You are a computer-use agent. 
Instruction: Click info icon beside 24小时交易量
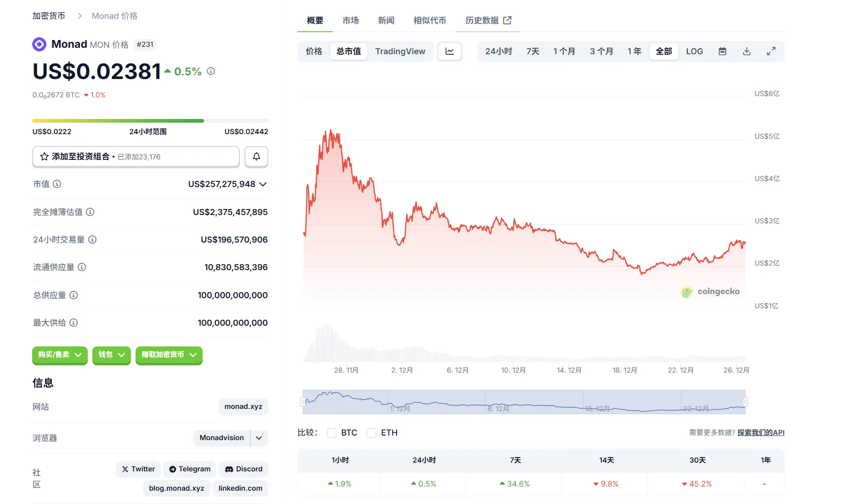(92, 239)
